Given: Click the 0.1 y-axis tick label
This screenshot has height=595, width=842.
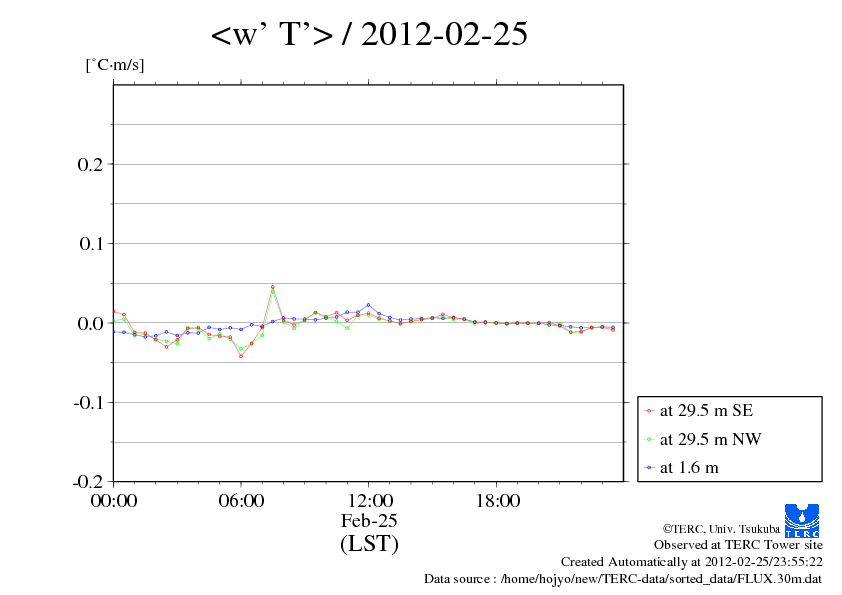Looking at the screenshot, I should [x=91, y=243].
